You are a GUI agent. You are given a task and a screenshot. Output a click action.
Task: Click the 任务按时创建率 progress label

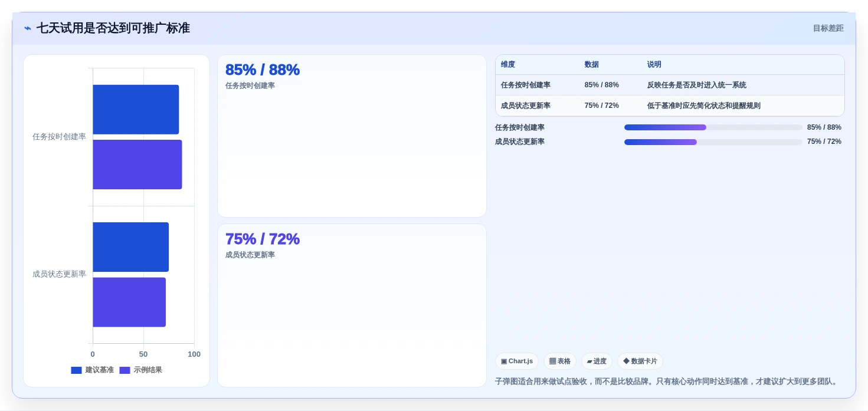520,128
